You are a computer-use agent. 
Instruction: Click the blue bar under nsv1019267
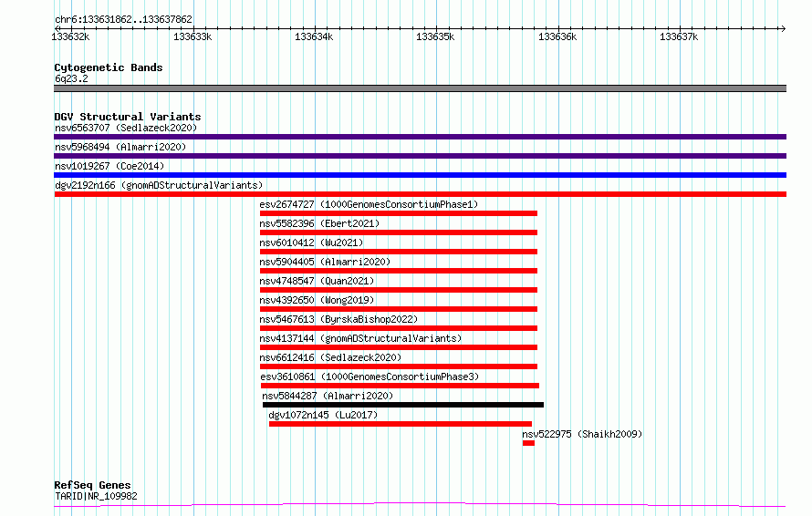click(420, 175)
